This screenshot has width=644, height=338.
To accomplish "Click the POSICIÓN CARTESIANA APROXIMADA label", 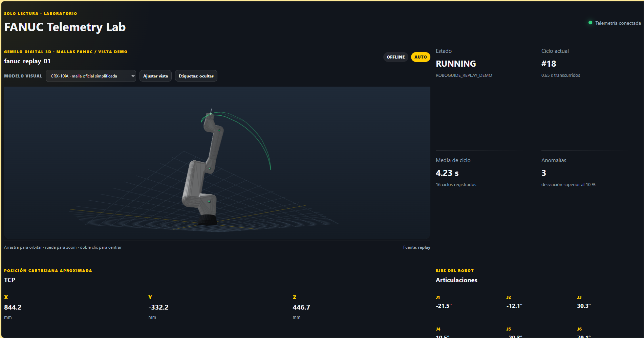I will coord(48,271).
